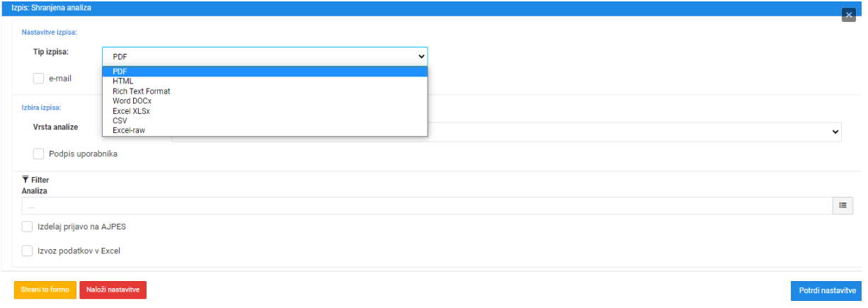868x308 pixels.
Task: Click the Naloži nastavitve button
Action: (113, 290)
